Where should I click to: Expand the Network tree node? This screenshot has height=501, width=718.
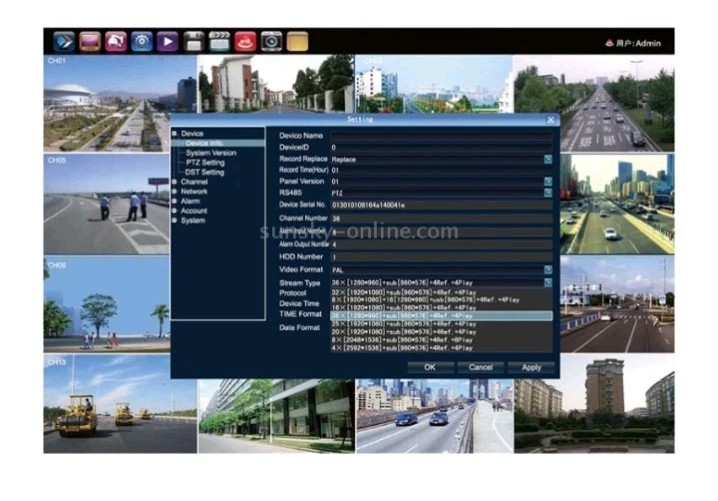195,190
